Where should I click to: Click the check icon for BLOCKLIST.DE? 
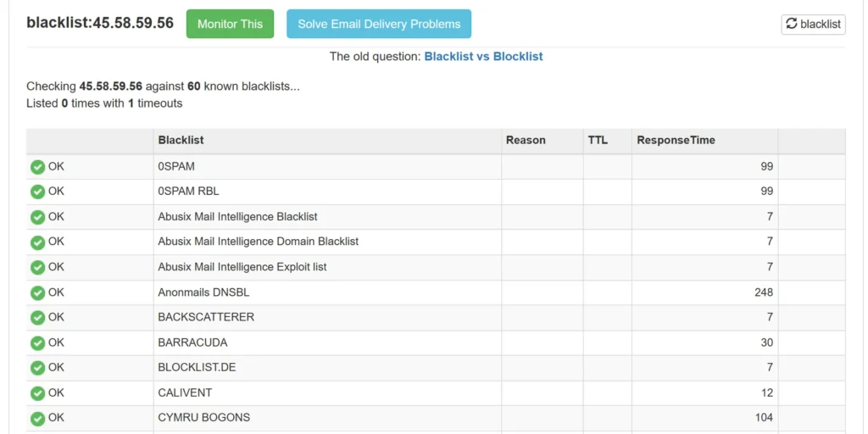[37, 368]
